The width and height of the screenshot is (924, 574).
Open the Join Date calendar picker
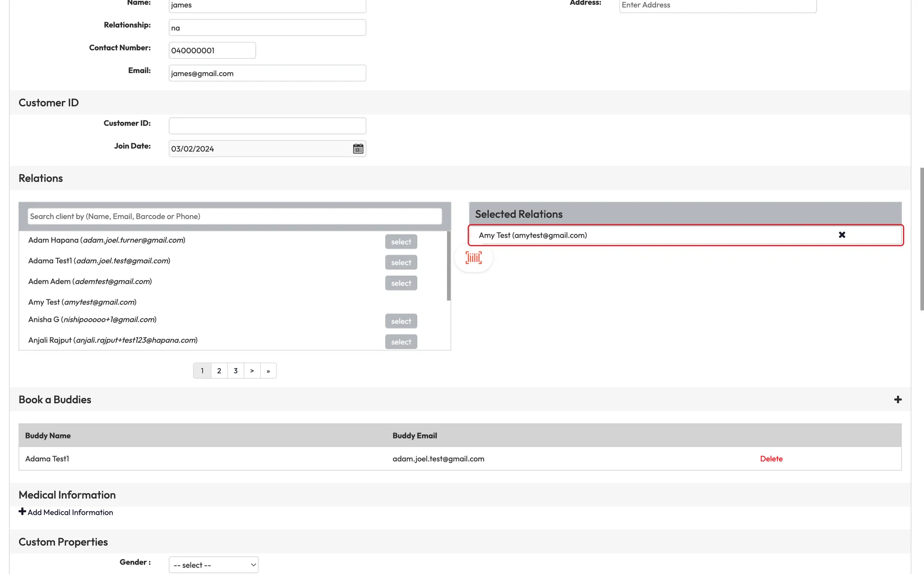358,149
